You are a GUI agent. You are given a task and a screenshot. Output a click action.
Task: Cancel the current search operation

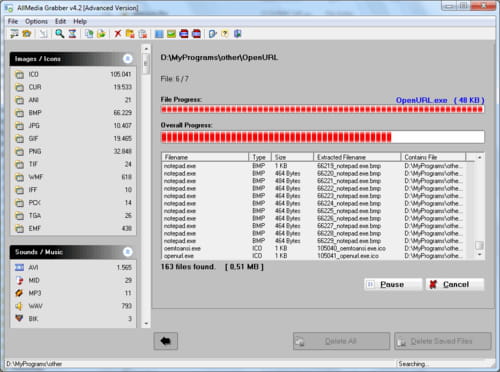coord(455,284)
